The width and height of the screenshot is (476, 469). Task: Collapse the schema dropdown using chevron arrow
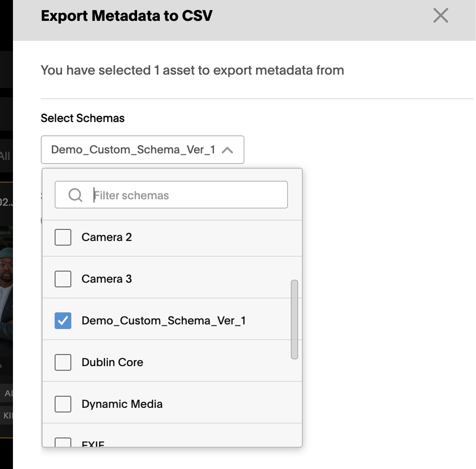click(227, 150)
